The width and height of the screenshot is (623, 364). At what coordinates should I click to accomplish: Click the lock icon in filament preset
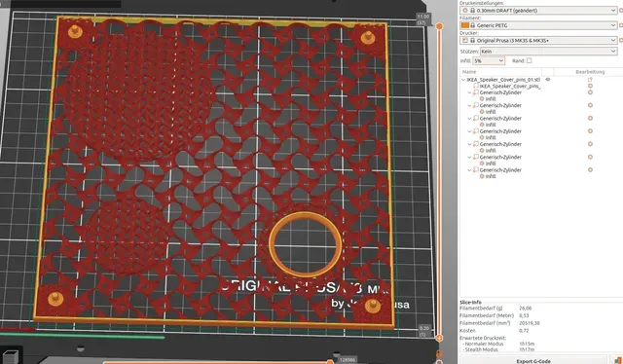click(472, 25)
